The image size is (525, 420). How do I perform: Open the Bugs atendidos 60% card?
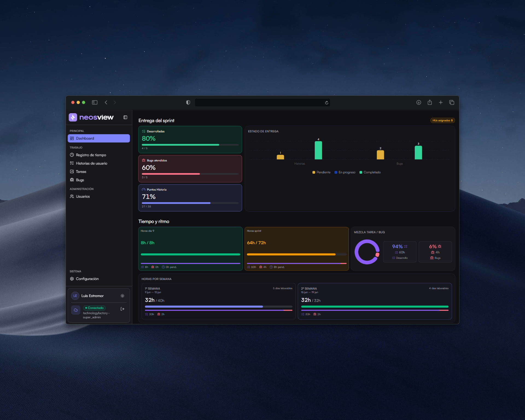pyautogui.click(x=190, y=169)
